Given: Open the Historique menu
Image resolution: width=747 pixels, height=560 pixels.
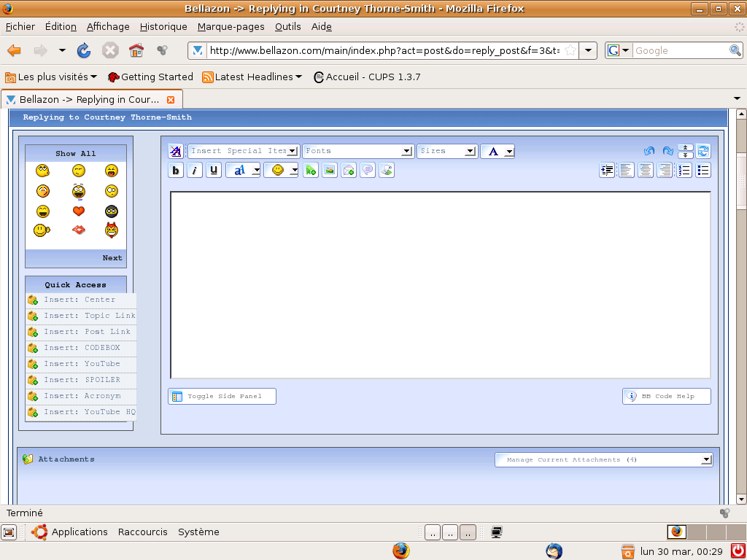Looking at the screenshot, I should (163, 26).
